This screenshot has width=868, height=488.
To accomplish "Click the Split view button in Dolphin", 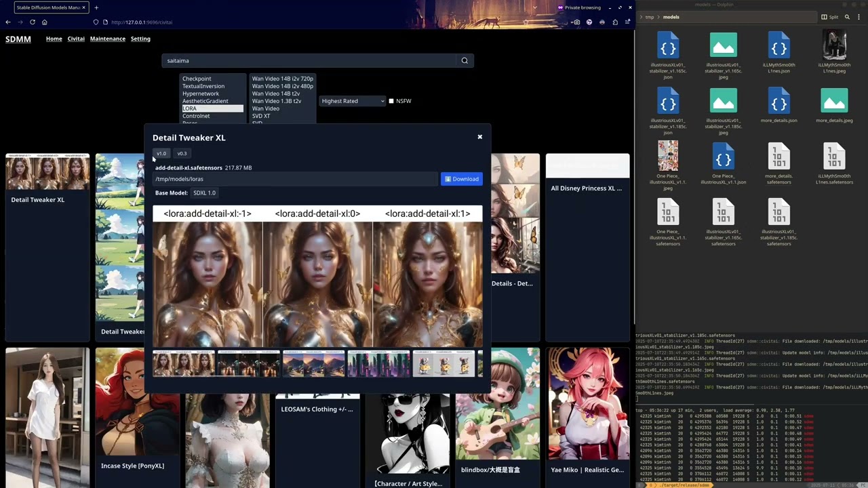I will tap(829, 17).
